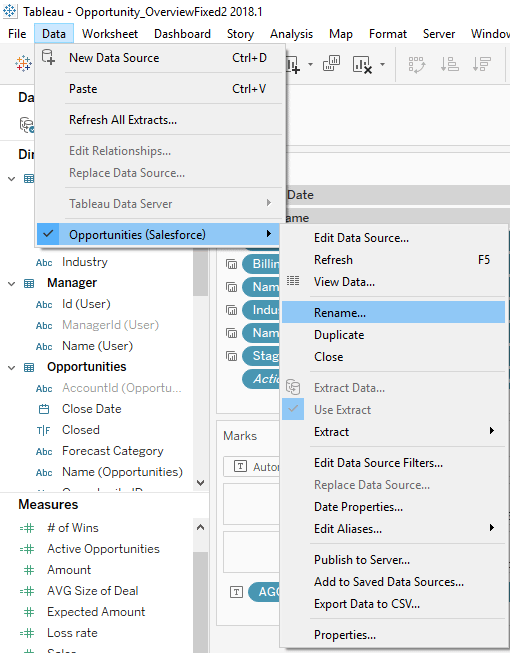Click the table icon beside Opportunities
The image size is (510, 653).
(x=29, y=367)
